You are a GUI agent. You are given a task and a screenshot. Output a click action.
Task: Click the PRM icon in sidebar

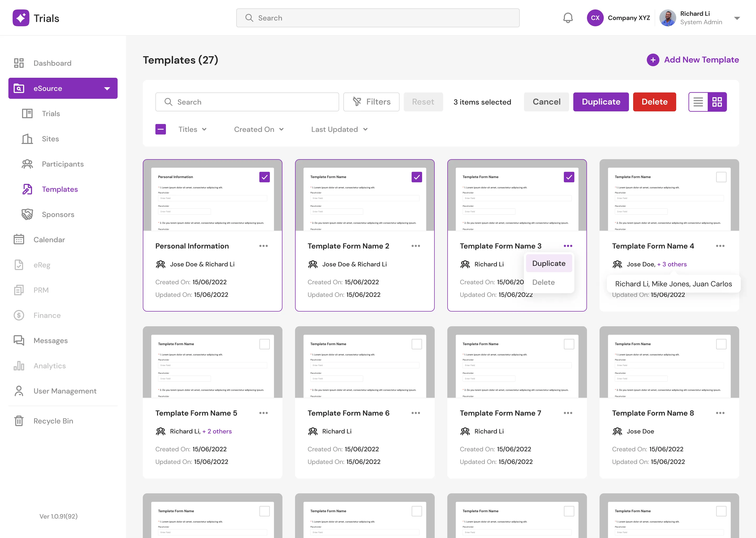[x=19, y=290]
